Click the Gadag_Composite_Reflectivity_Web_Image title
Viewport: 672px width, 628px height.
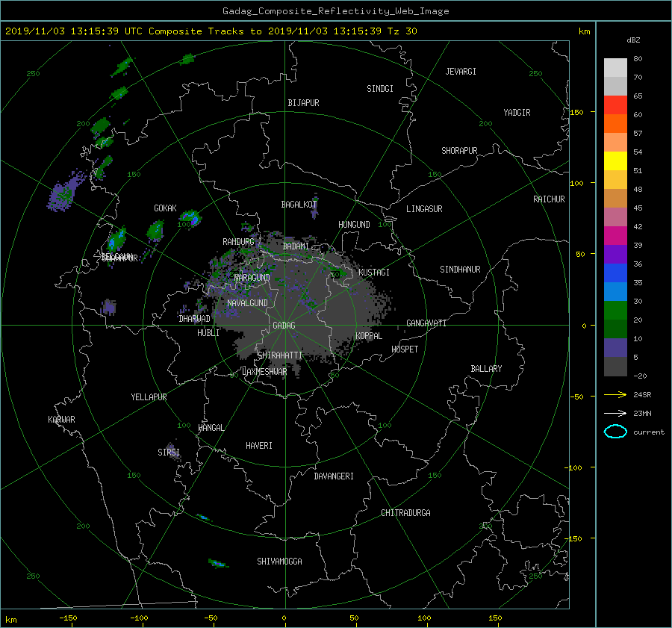tap(335, 11)
